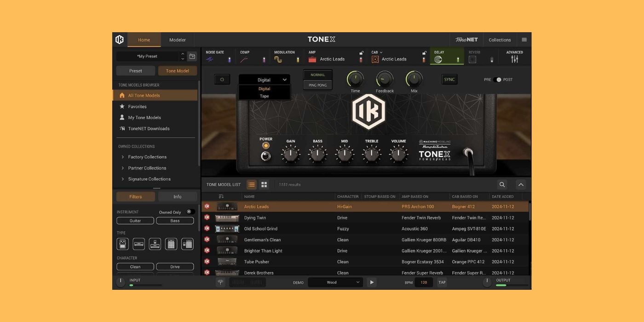The width and height of the screenshot is (644, 322).
Task: Open the tuner icon in bottom bar
Action: coord(220,282)
